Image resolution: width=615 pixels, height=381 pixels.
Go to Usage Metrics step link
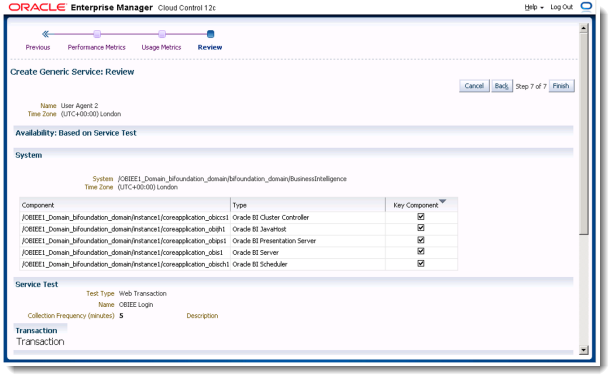point(161,47)
